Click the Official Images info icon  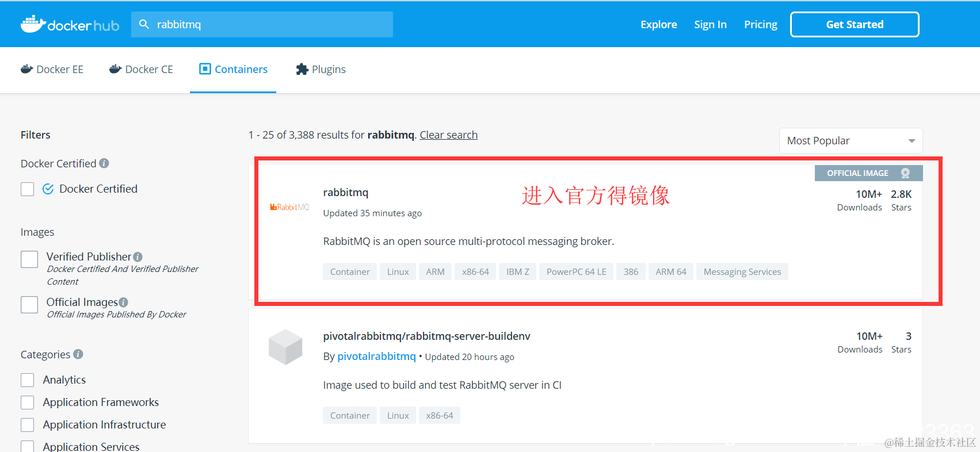[x=124, y=302]
